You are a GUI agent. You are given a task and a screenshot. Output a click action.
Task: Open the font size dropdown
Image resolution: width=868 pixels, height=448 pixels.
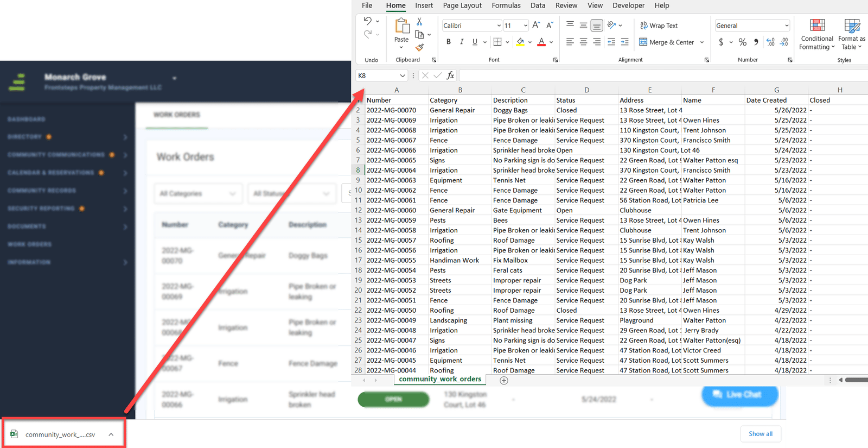pyautogui.click(x=526, y=26)
